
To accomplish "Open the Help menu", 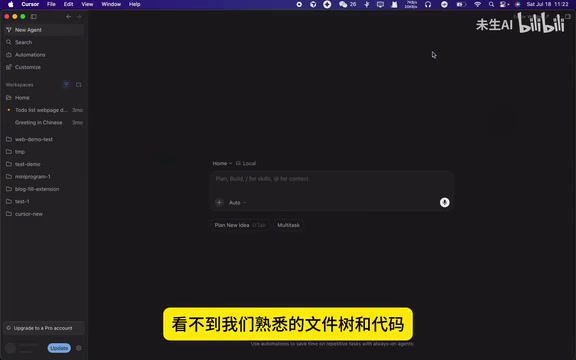I will tap(134, 4).
